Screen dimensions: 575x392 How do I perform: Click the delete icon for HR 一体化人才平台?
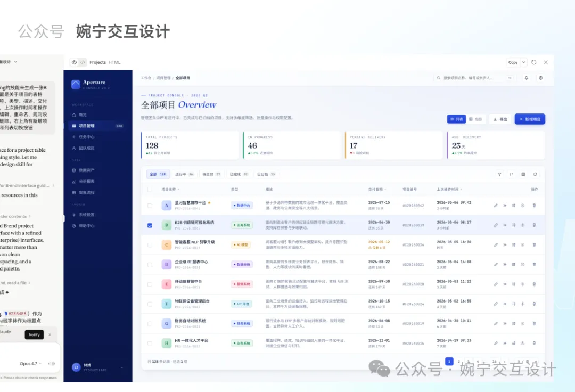[534, 343]
